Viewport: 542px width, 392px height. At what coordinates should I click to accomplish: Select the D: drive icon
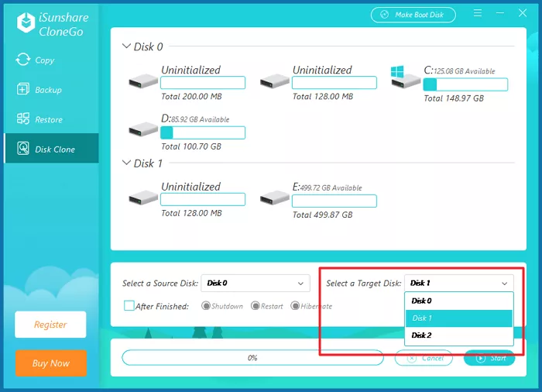(143, 129)
